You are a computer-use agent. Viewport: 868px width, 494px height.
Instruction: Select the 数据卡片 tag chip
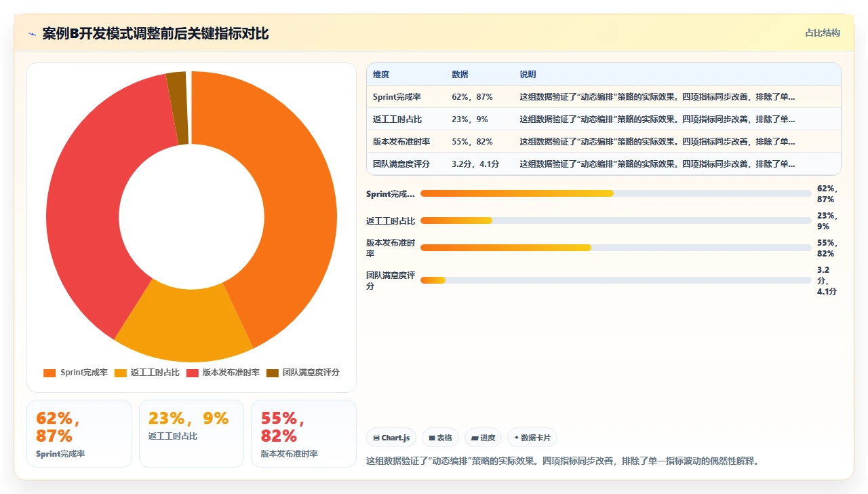(x=532, y=438)
